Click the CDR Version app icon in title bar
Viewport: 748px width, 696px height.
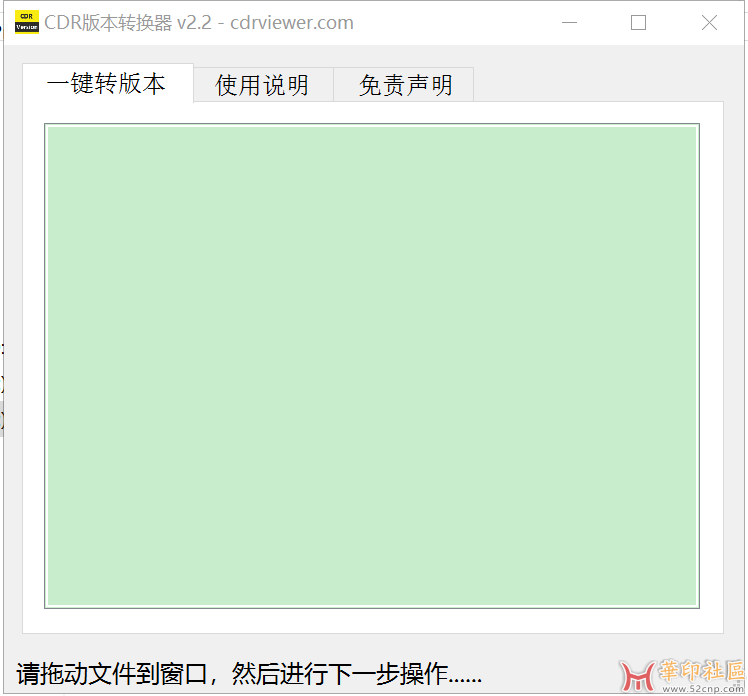(x=27, y=22)
